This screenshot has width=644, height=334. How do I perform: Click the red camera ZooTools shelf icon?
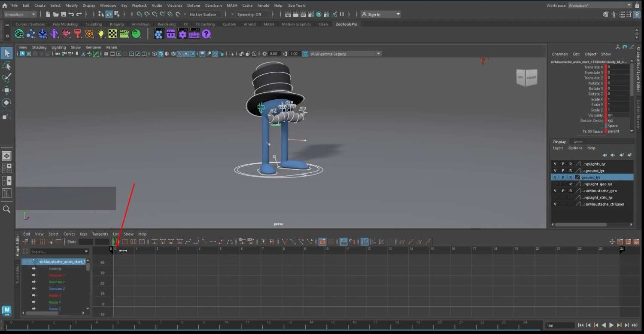(66, 34)
